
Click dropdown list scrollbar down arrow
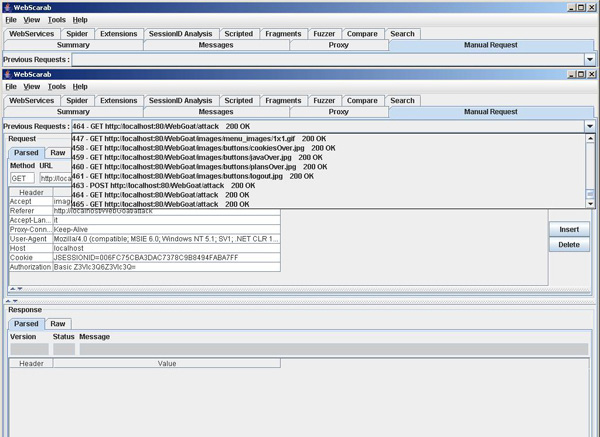[590, 204]
